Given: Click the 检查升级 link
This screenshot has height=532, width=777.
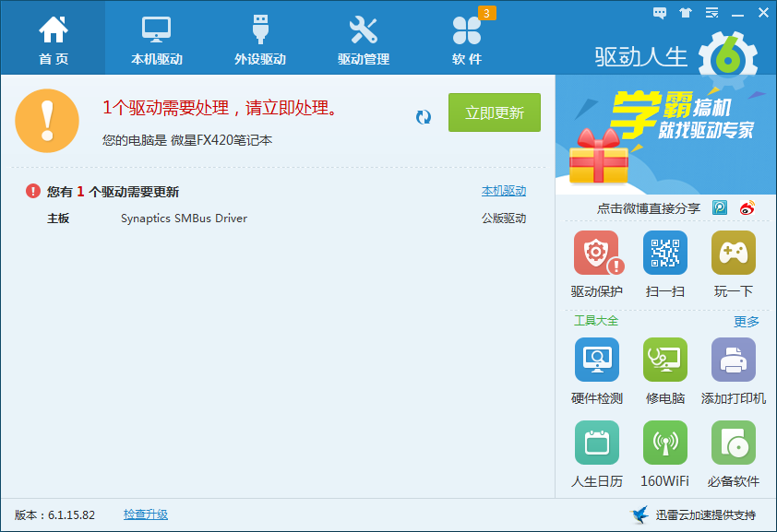Looking at the screenshot, I should [146, 514].
